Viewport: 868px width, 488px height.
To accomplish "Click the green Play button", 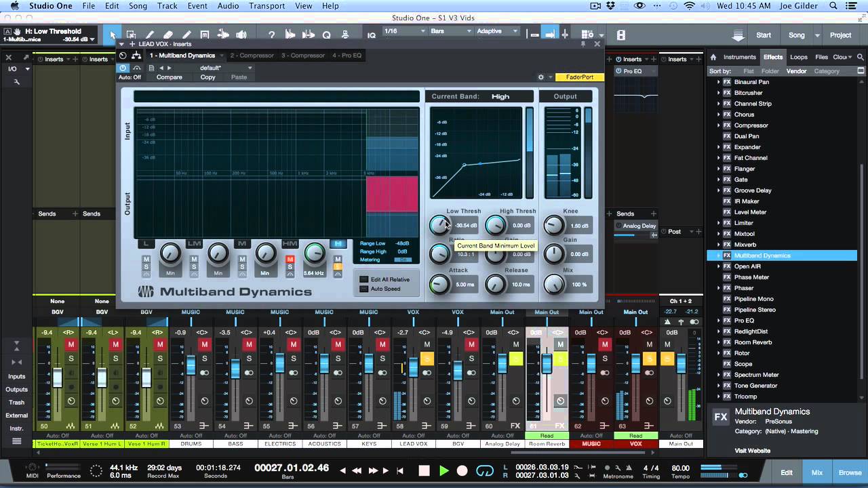I will 444,470.
